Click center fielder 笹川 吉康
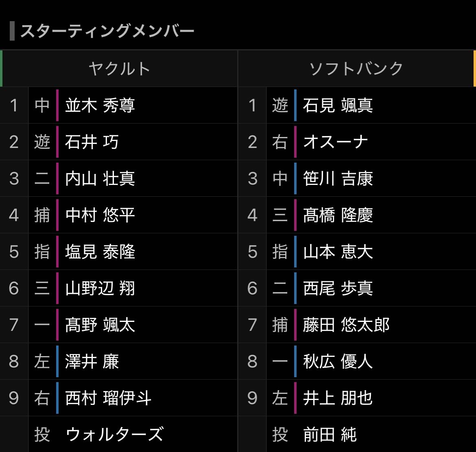 [338, 179]
